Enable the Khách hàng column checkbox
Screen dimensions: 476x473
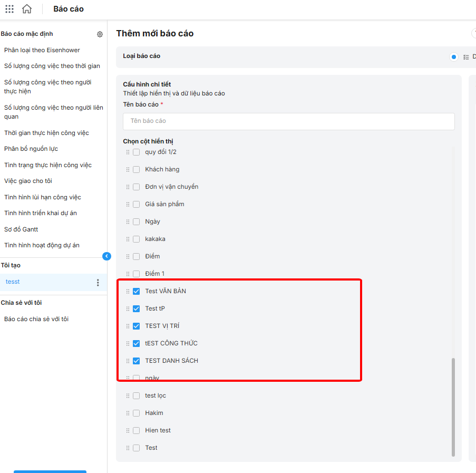pos(136,169)
